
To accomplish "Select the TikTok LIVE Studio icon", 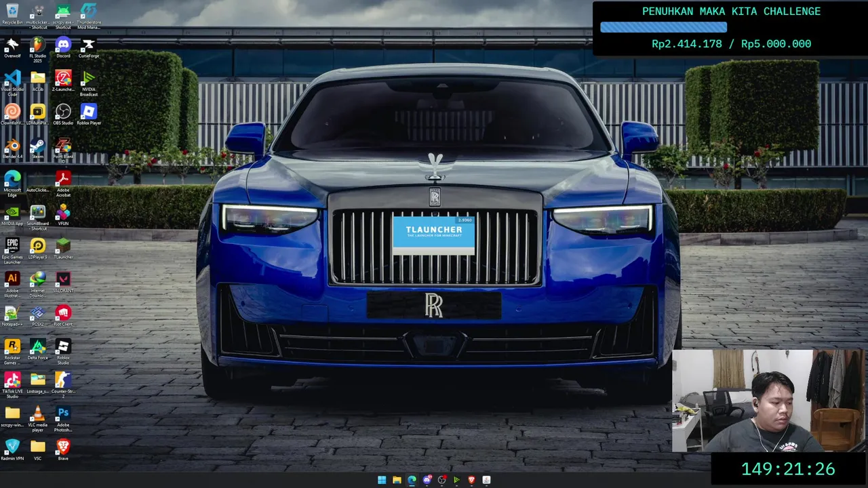I will click(12, 385).
